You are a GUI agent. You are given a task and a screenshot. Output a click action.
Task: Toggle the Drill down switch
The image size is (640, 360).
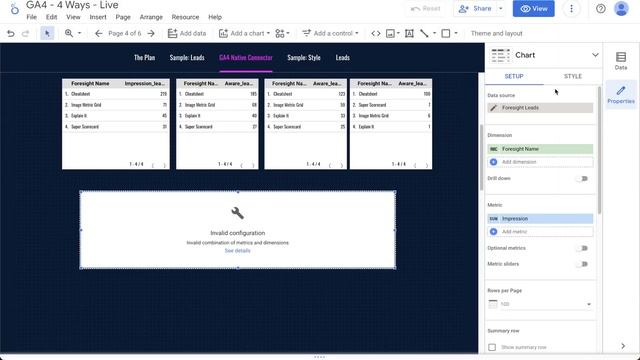582,179
